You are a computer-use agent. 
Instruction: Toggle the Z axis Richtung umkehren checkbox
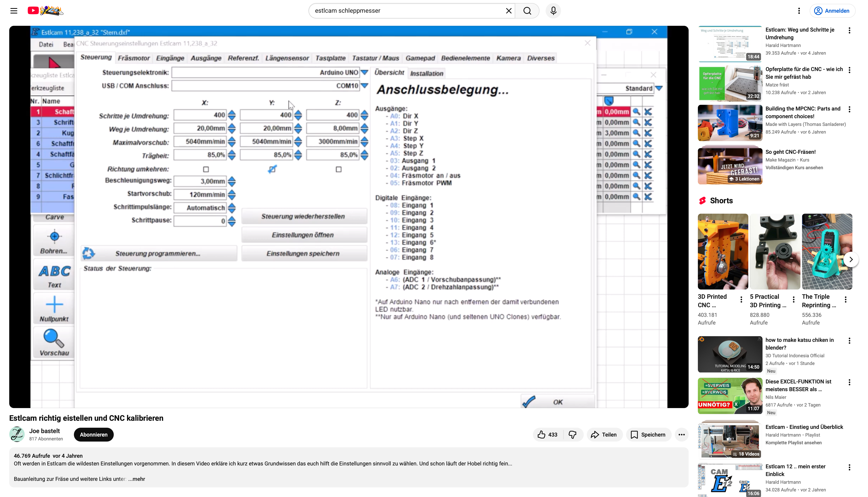pos(339,169)
